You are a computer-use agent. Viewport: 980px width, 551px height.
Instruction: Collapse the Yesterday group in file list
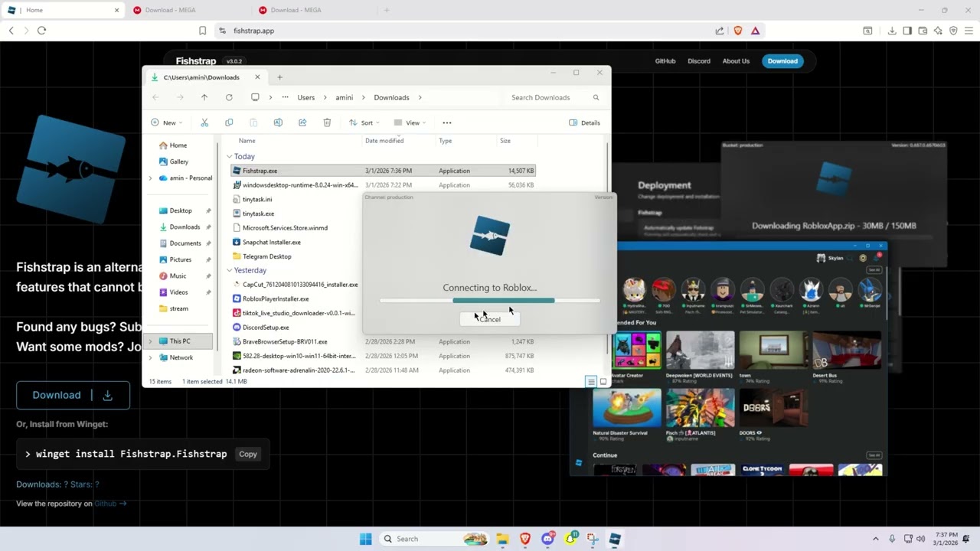click(x=229, y=270)
